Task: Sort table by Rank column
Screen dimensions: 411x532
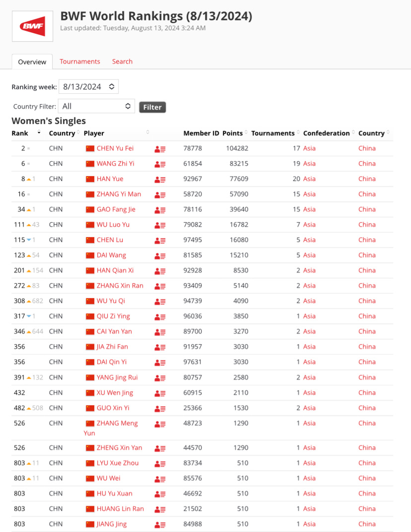Action: click(26, 133)
